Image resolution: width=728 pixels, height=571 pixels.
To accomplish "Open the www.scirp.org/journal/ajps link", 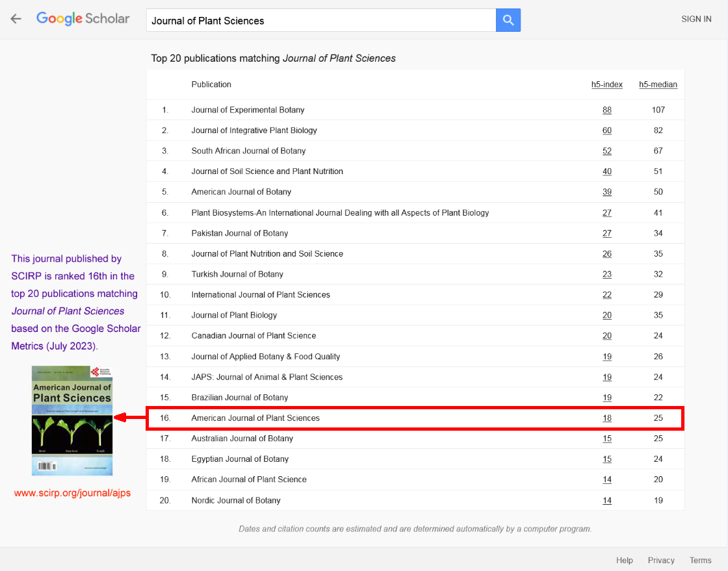I will 72,493.
